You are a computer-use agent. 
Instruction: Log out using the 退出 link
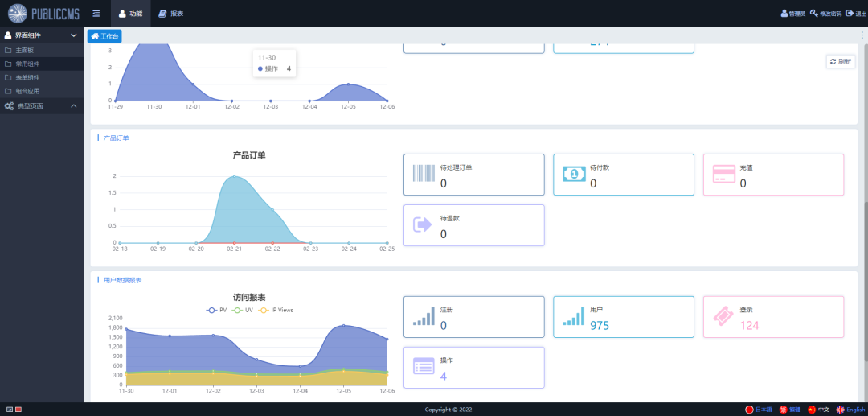click(x=855, y=14)
